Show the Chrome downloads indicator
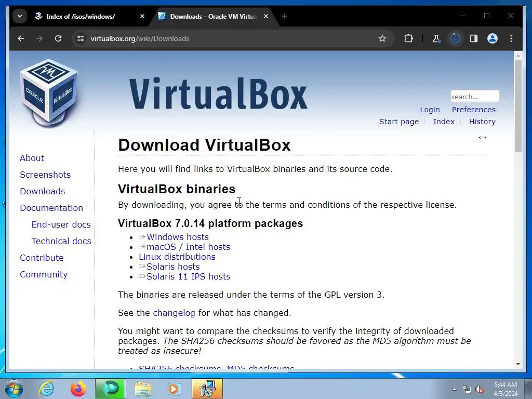Viewport: 532px width, 399px height. tap(455, 38)
